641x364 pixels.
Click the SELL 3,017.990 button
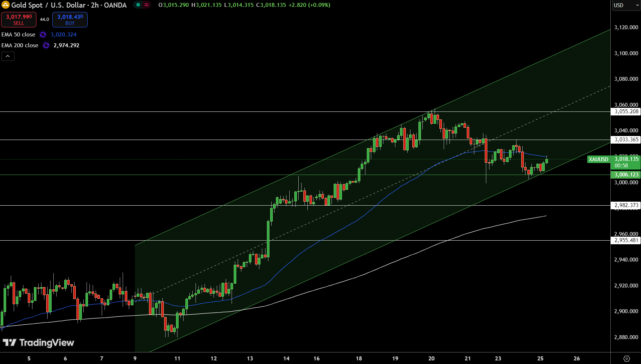(x=19, y=20)
